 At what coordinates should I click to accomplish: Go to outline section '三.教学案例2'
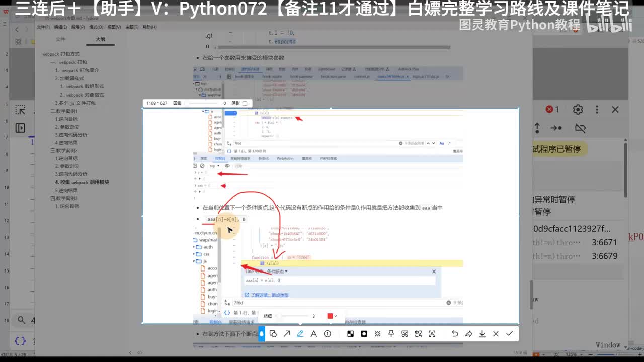pyautogui.click(x=64, y=150)
